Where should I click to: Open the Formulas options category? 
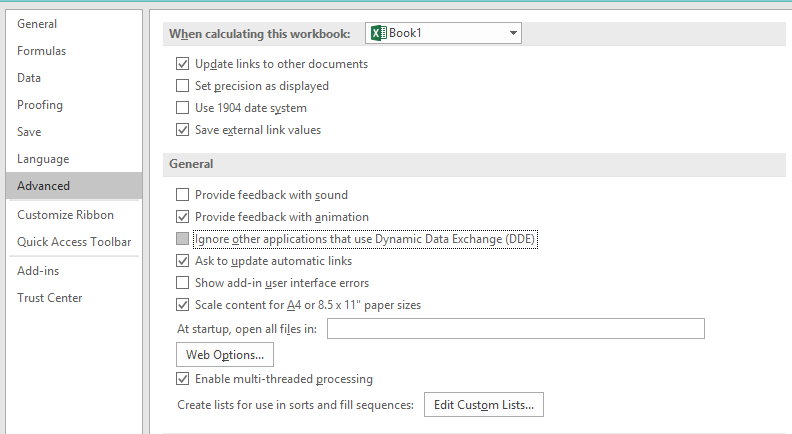click(x=74, y=51)
